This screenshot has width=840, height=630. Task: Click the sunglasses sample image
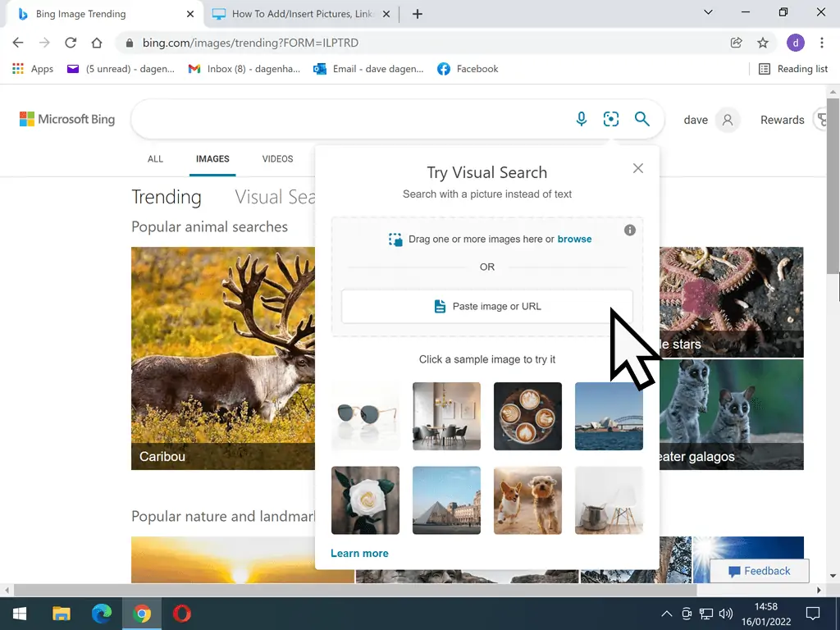tap(365, 416)
